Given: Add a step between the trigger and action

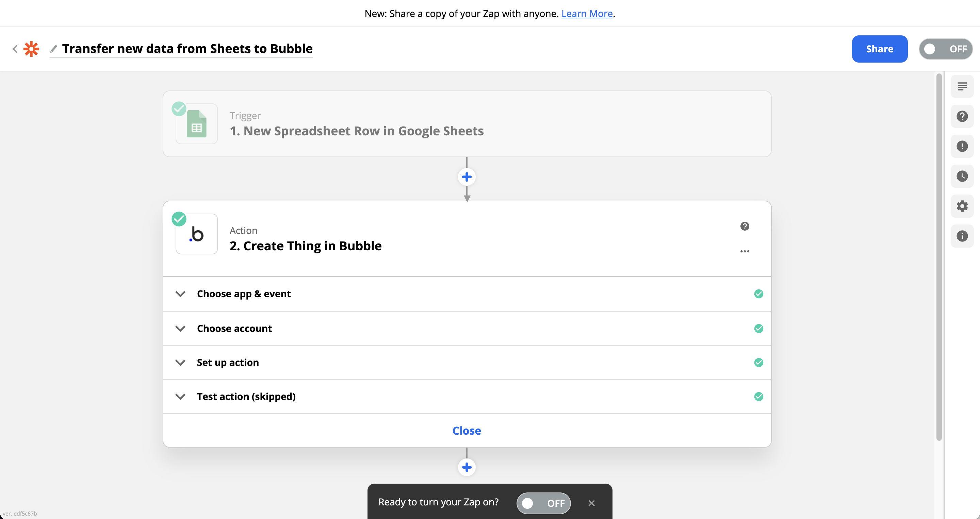Looking at the screenshot, I should (467, 177).
